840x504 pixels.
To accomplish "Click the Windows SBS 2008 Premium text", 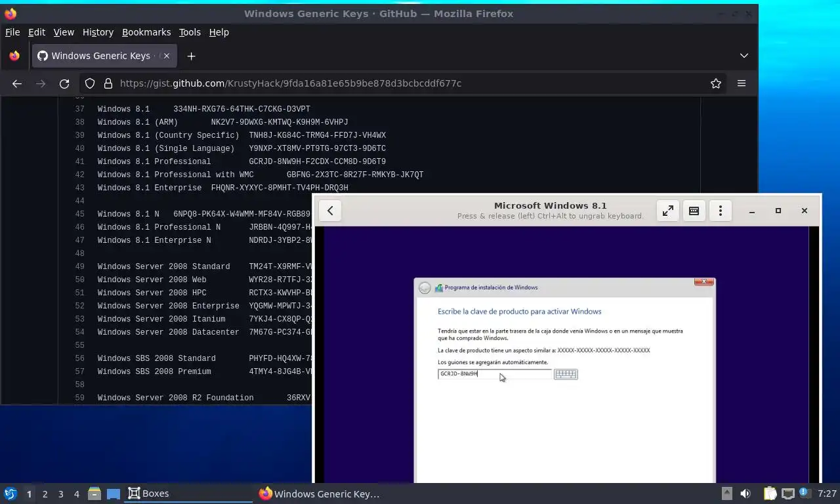I will 154,371.
